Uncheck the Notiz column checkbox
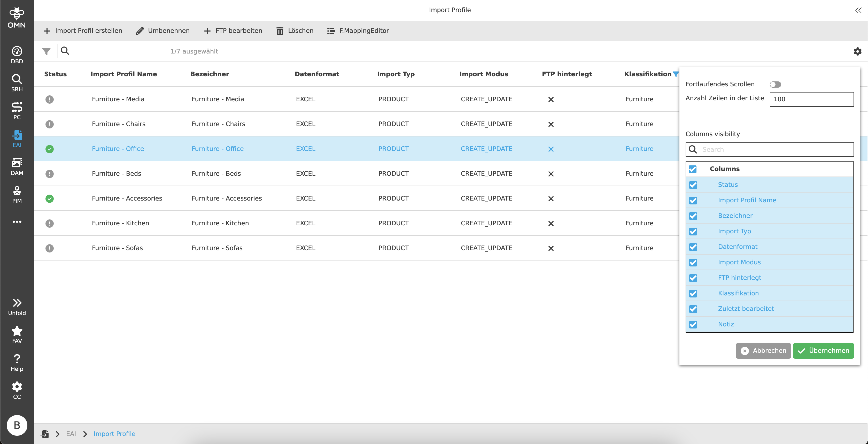Image resolution: width=868 pixels, height=444 pixels. (x=693, y=324)
